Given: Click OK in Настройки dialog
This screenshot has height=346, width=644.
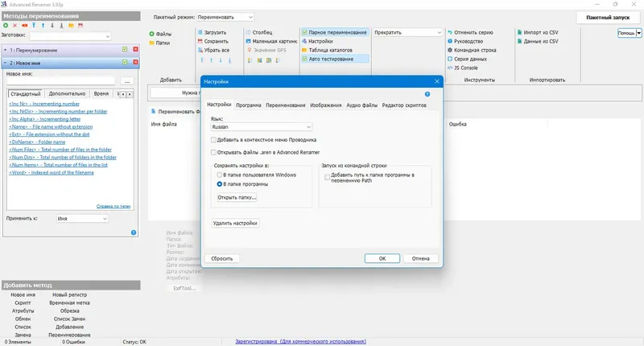Looking at the screenshot, I should pos(382,258).
